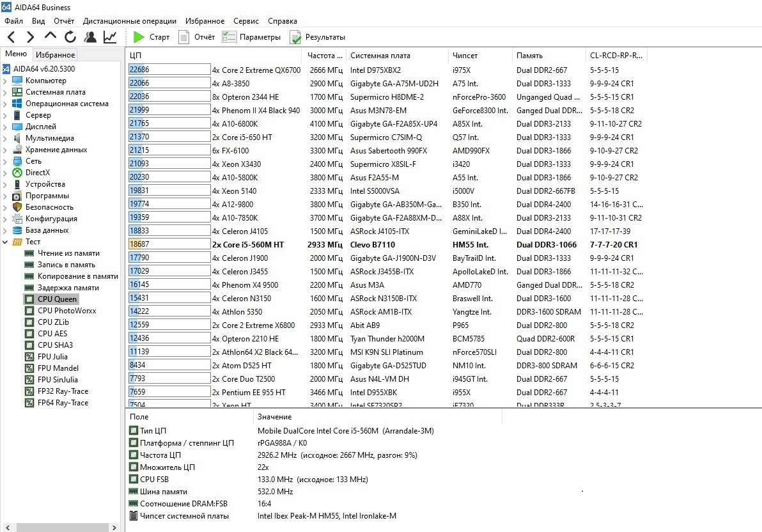Image resolution: width=762 pixels, height=532 pixels.
Task: Select the 2x Core i5-560M HT result row
Action: (x=387, y=245)
